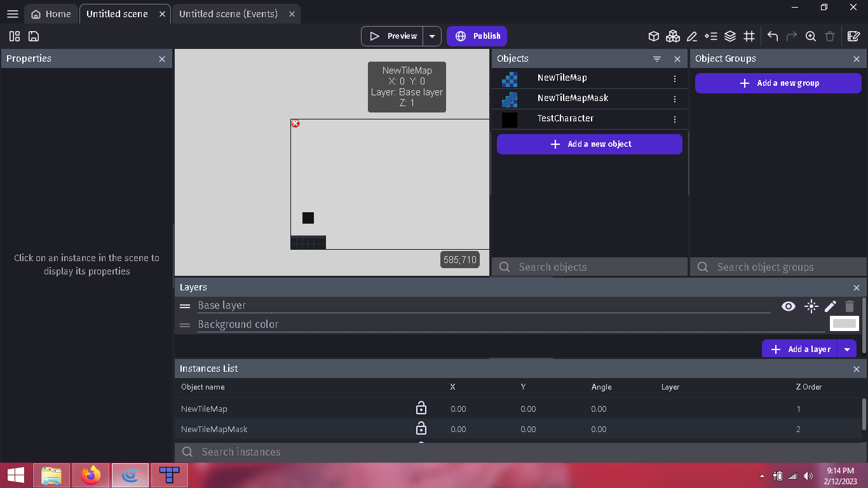Viewport: 868px width, 488px height.
Task: Switch to the Untitled scene (Events) tab
Action: click(229, 13)
